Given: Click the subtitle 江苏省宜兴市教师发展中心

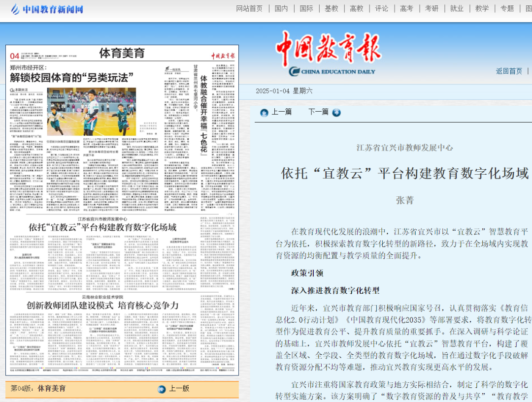Looking at the screenshot, I should point(404,148).
